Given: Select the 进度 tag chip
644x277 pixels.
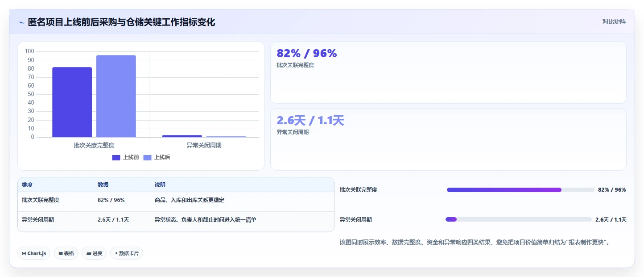Looking at the screenshot, I should tap(94, 253).
